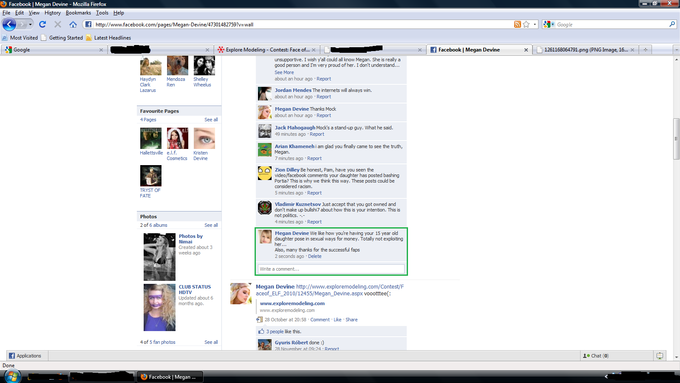Click Vladimir Kuznetsov's avatar

pyautogui.click(x=265, y=207)
